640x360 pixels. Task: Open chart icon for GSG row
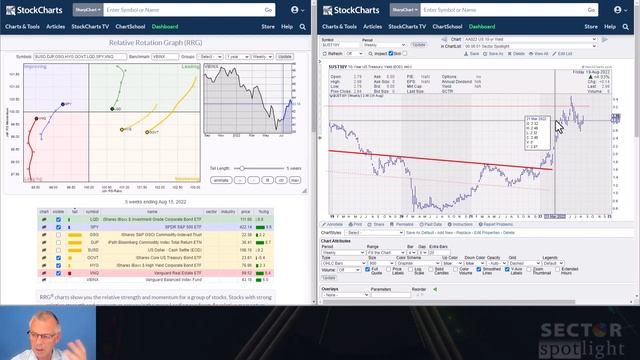[x=44, y=235]
